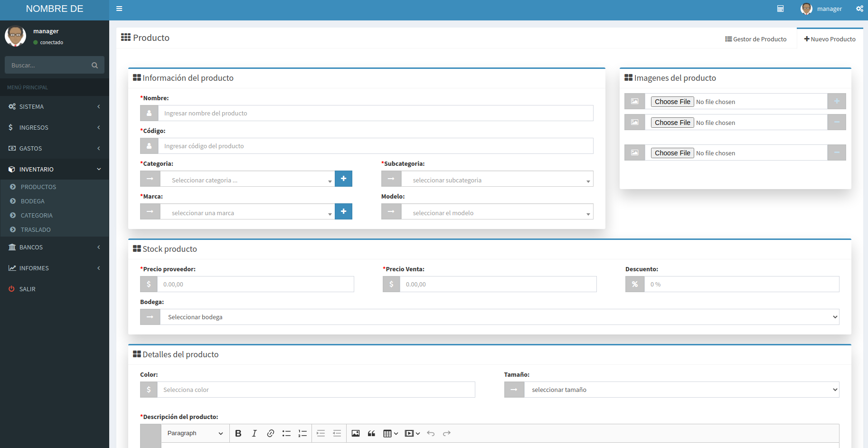Screen dimensions: 868x448
Task: Click the Bold button in editor toolbar
Action: click(x=238, y=433)
